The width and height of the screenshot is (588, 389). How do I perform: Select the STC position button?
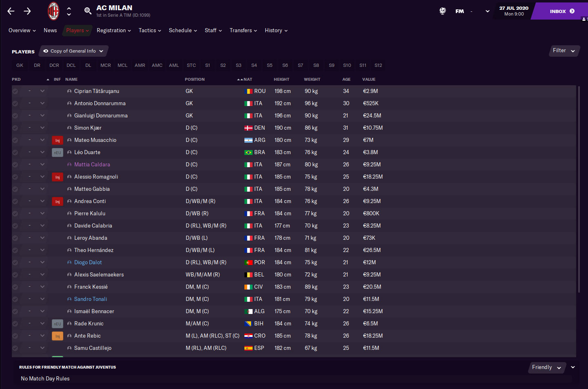(191, 65)
